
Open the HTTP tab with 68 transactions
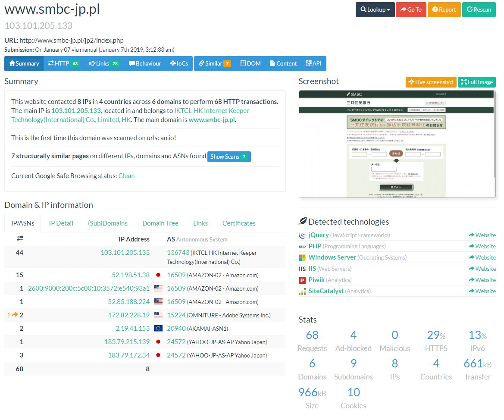pos(63,63)
